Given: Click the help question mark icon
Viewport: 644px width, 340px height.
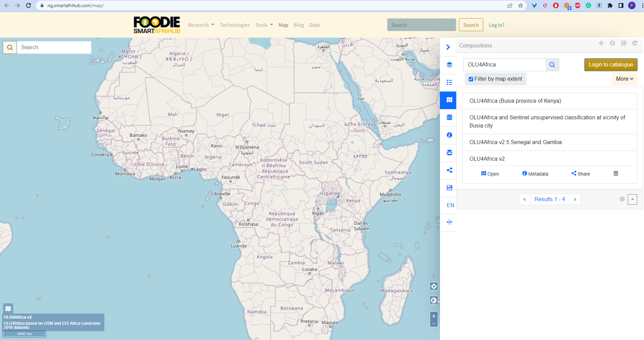Looking at the screenshot, I should click(x=622, y=199).
